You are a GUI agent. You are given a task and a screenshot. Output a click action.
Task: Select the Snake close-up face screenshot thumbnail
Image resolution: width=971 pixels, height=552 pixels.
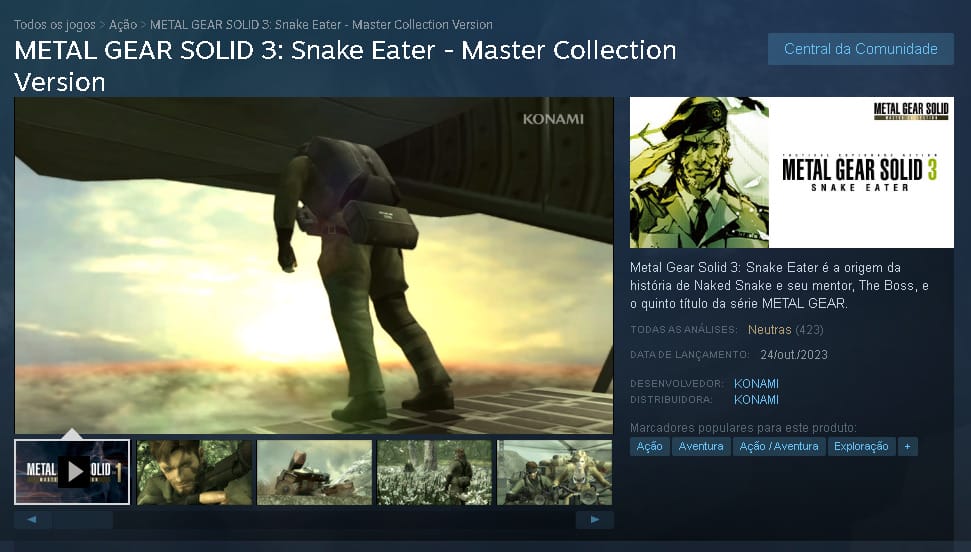point(194,472)
